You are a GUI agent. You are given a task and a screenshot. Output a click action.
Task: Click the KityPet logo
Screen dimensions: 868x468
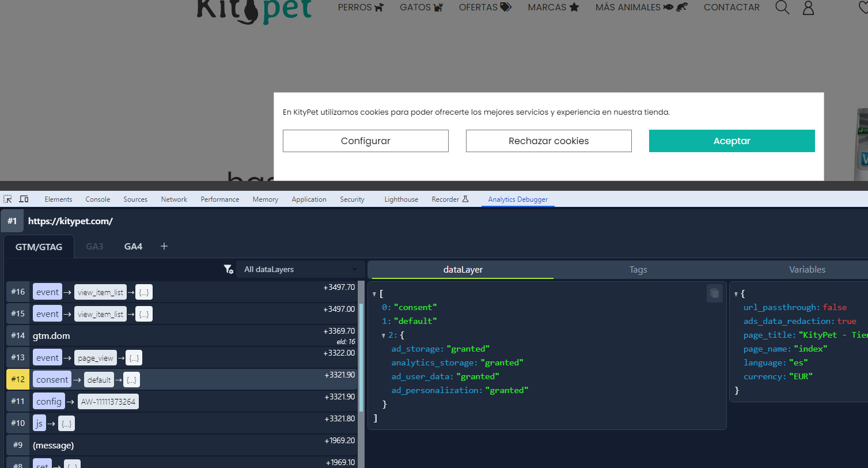[x=254, y=10]
